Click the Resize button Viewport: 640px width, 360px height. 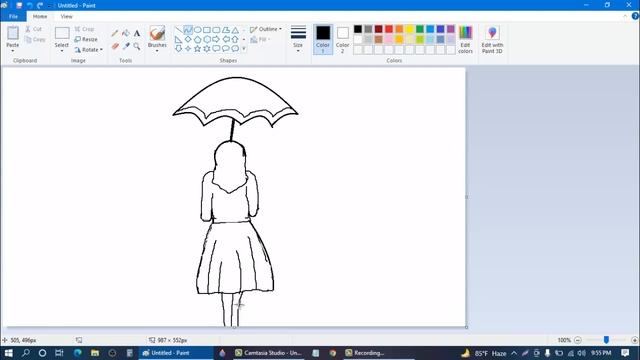tap(86, 39)
